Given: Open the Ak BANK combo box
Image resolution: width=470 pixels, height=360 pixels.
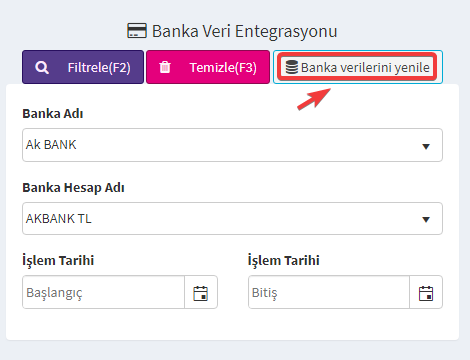Looking at the screenshot, I should (232, 145).
